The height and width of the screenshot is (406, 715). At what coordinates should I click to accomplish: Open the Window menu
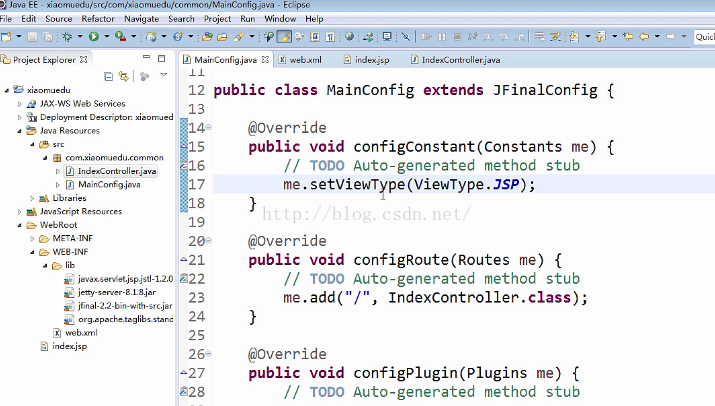pos(280,19)
